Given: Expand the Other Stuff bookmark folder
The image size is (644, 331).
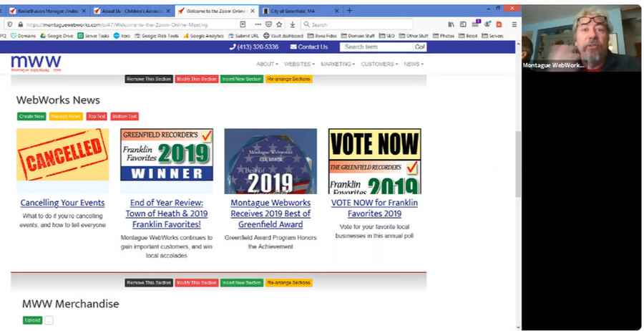Looking at the screenshot, I should [x=414, y=36].
